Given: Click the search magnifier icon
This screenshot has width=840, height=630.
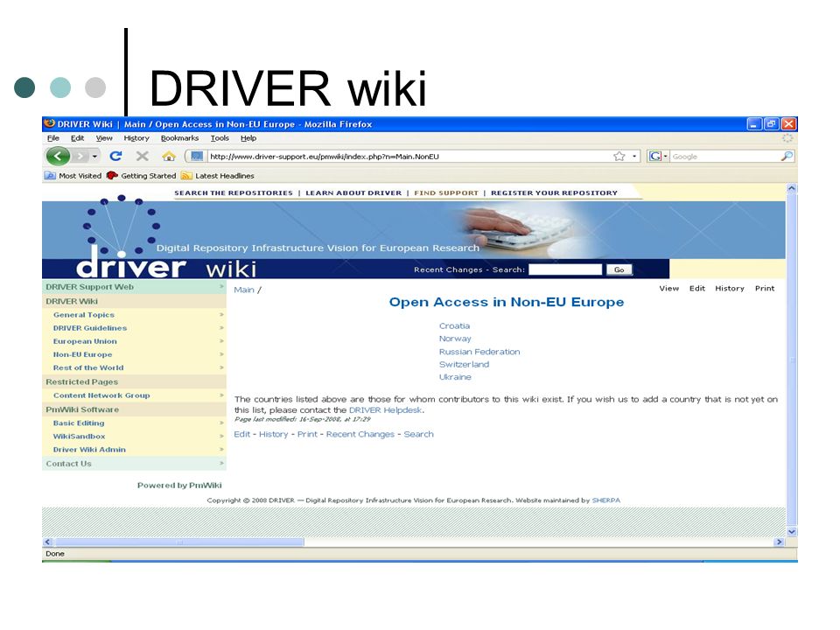Looking at the screenshot, I should point(787,157).
